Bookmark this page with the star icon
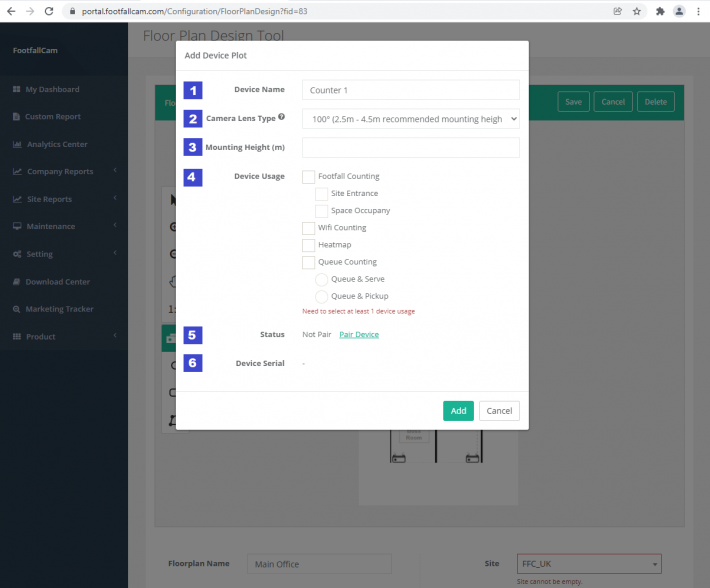Viewport: 710px width, 588px height. tap(637, 11)
